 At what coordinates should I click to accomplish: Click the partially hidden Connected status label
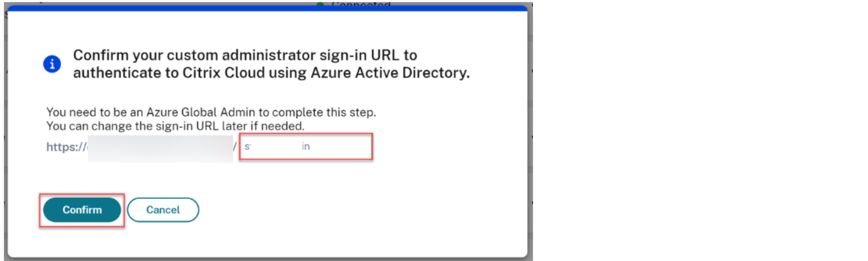[361, 4]
